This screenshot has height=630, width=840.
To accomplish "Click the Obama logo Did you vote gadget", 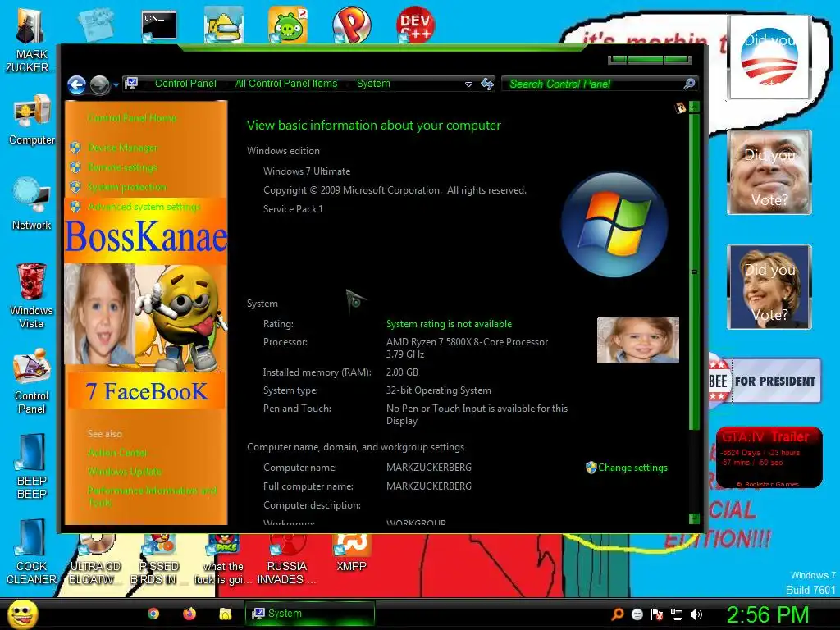I will [769, 57].
